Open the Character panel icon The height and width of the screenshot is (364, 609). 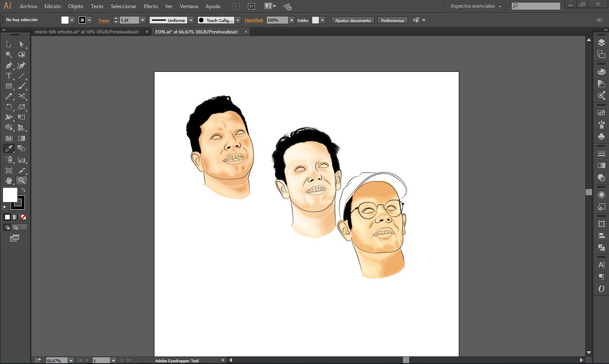601,265
